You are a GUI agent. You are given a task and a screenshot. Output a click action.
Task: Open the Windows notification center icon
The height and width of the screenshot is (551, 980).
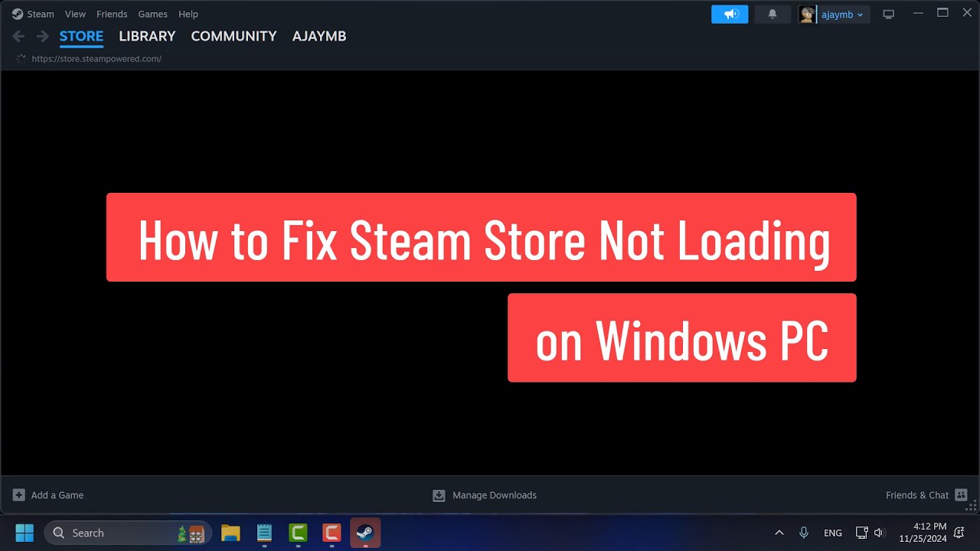click(x=959, y=533)
